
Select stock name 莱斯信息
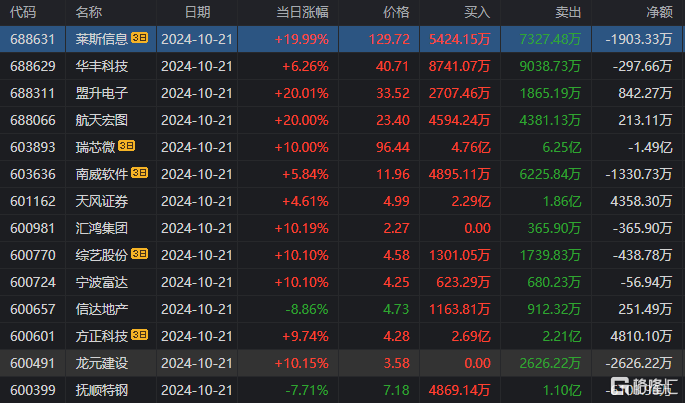[101, 39]
